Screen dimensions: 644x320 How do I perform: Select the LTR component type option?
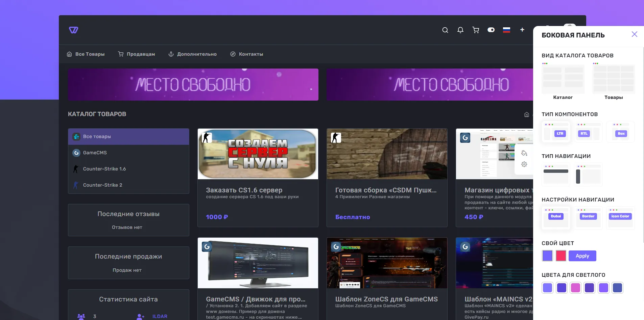pos(556,132)
